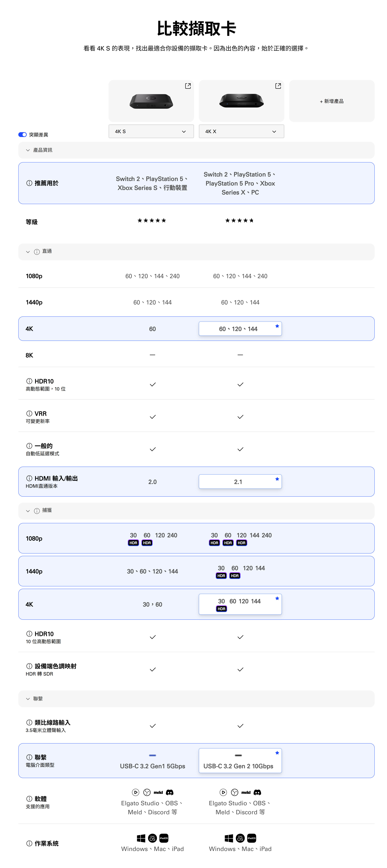Click the 4K X capture card image
The height and width of the screenshot is (868, 387).
click(241, 100)
